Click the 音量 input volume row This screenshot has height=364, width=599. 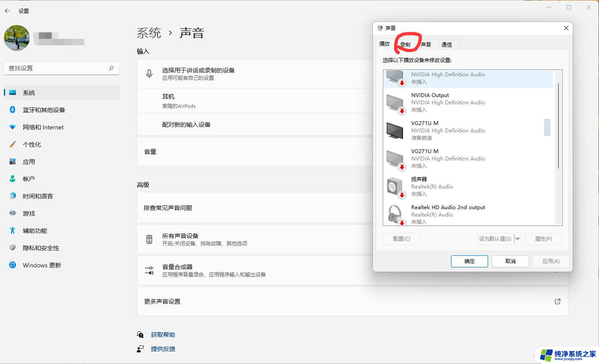tap(255, 152)
